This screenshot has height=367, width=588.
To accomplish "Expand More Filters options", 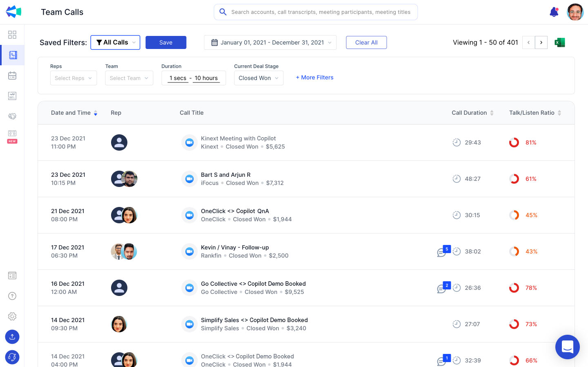I will pos(314,77).
